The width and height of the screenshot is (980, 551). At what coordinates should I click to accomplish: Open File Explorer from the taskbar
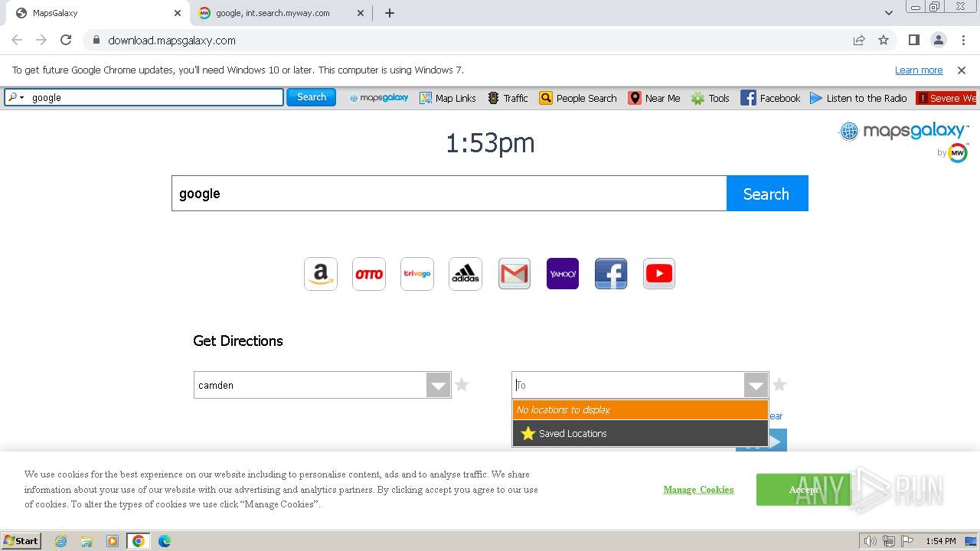[87, 541]
